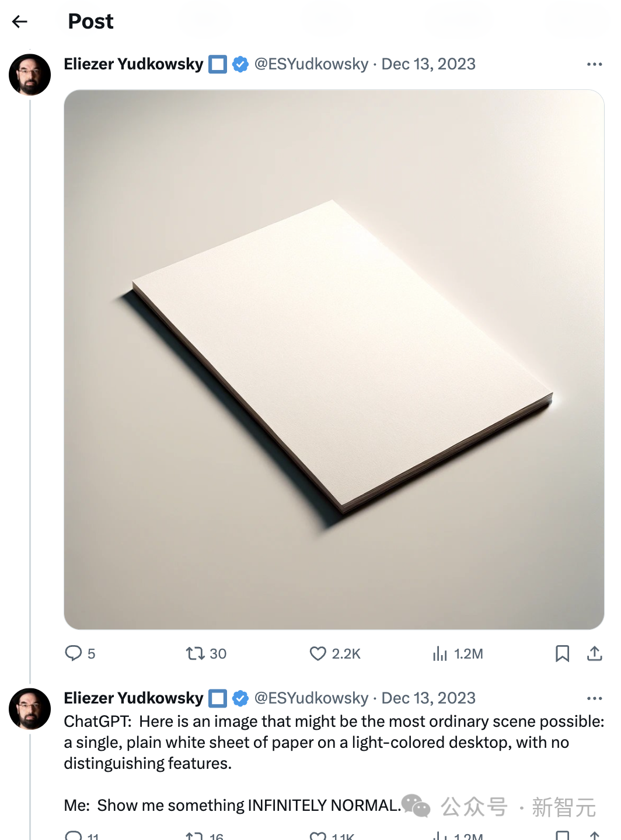Open avatar on the second post
621x840 pixels.
pos(30,709)
